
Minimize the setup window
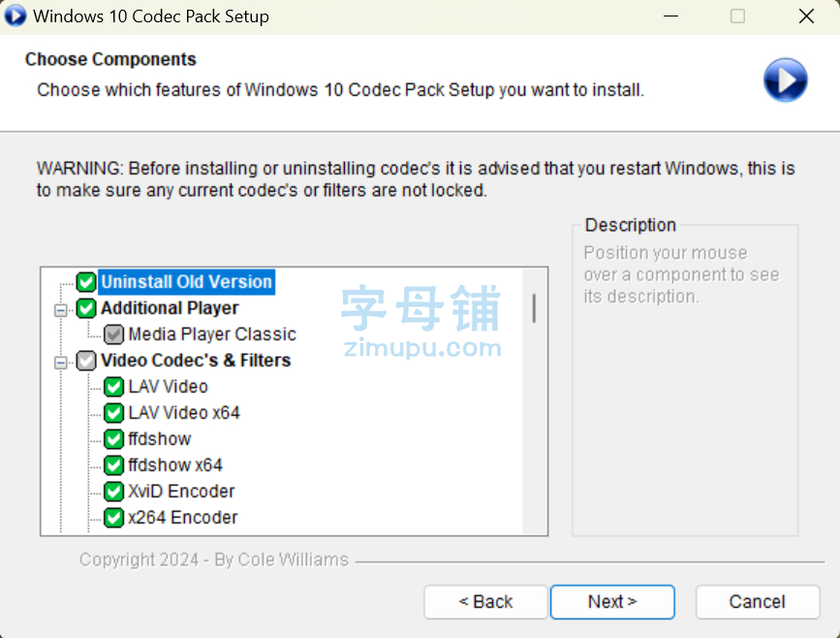coord(670,16)
